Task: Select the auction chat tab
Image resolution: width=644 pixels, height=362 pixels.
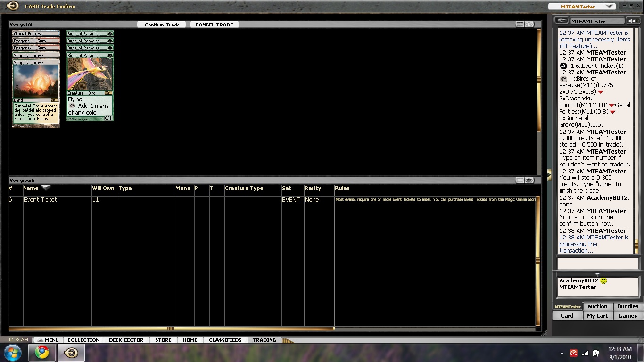Action: (x=597, y=306)
